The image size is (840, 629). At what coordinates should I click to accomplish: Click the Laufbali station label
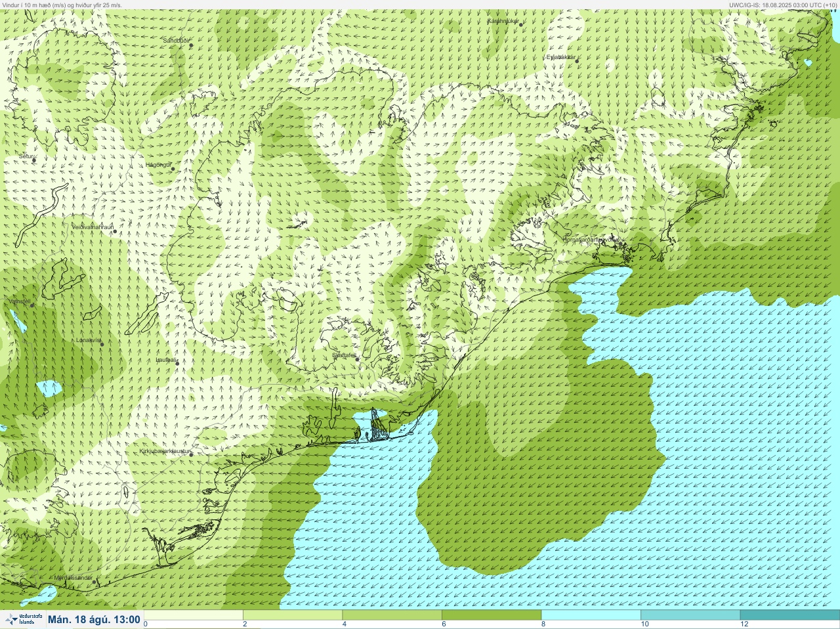pos(165,360)
